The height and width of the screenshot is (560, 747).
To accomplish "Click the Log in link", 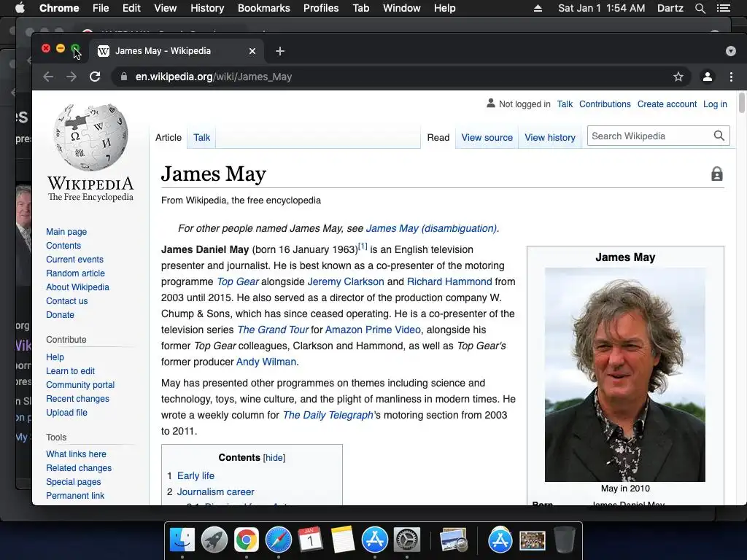I will click(715, 104).
